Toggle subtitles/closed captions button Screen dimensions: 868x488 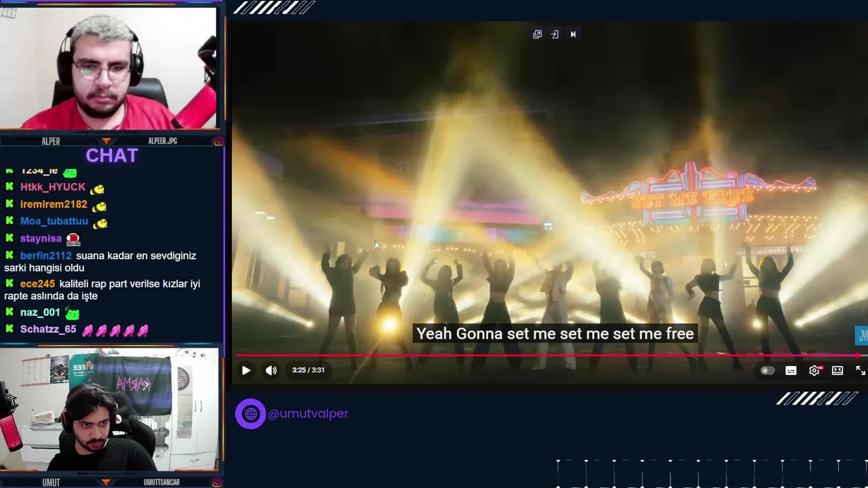tap(791, 371)
